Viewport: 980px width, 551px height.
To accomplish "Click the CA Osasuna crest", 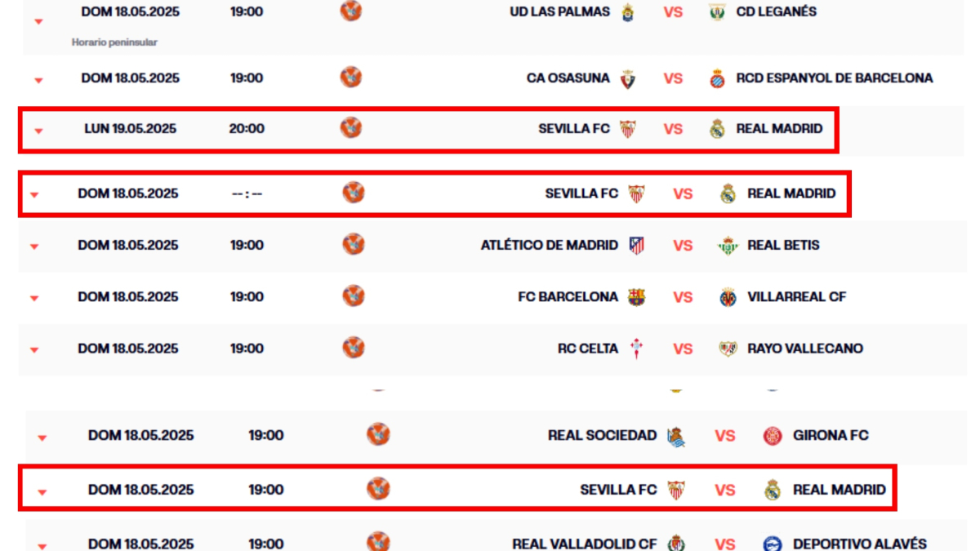I will [x=627, y=78].
